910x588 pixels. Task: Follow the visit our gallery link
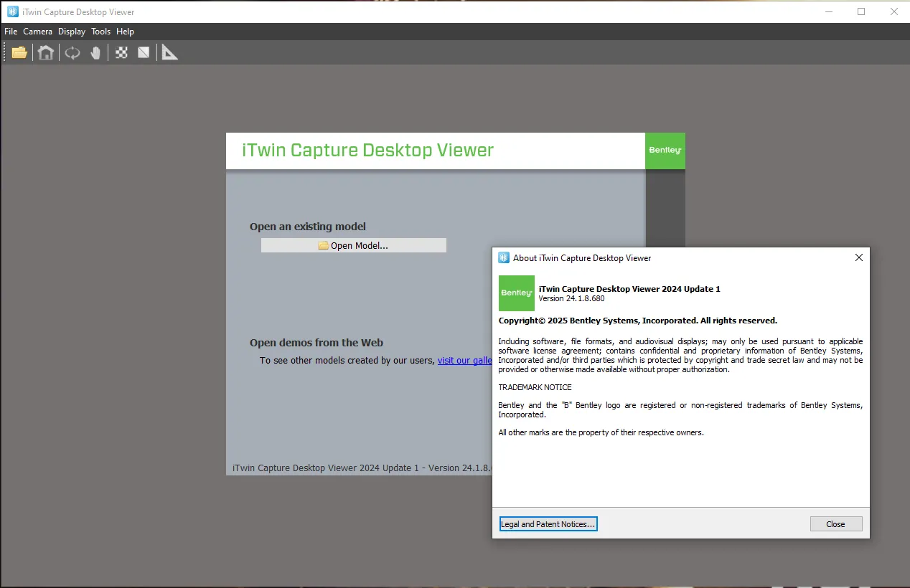point(465,361)
